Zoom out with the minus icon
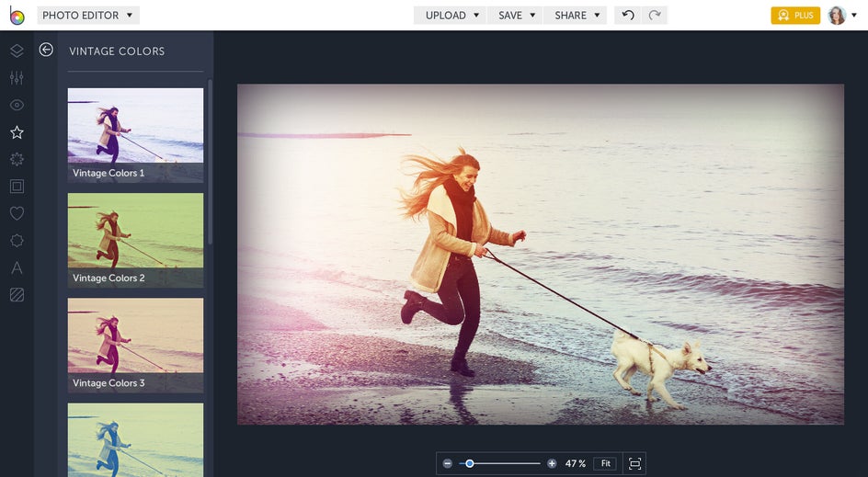The image size is (868, 477). point(447,464)
